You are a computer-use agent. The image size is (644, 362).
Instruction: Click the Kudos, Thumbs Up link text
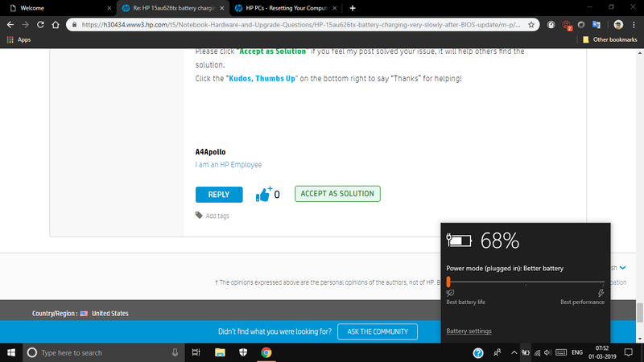262,78
